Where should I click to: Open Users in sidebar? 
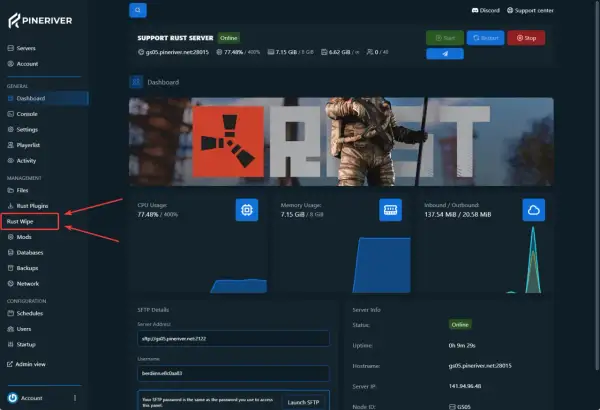(x=19, y=329)
